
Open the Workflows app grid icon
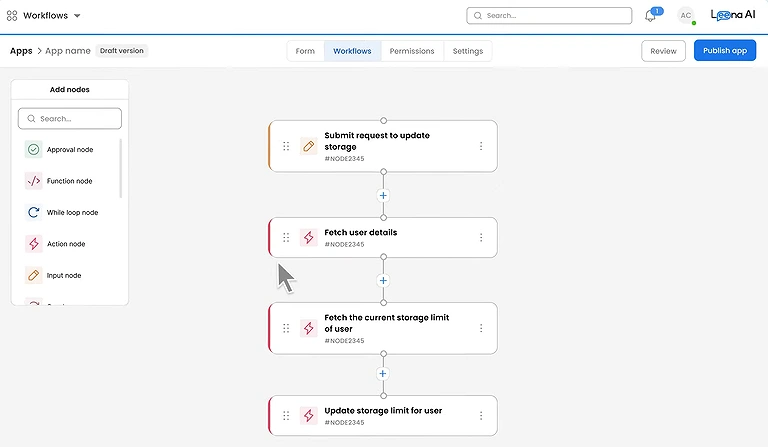coord(12,16)
